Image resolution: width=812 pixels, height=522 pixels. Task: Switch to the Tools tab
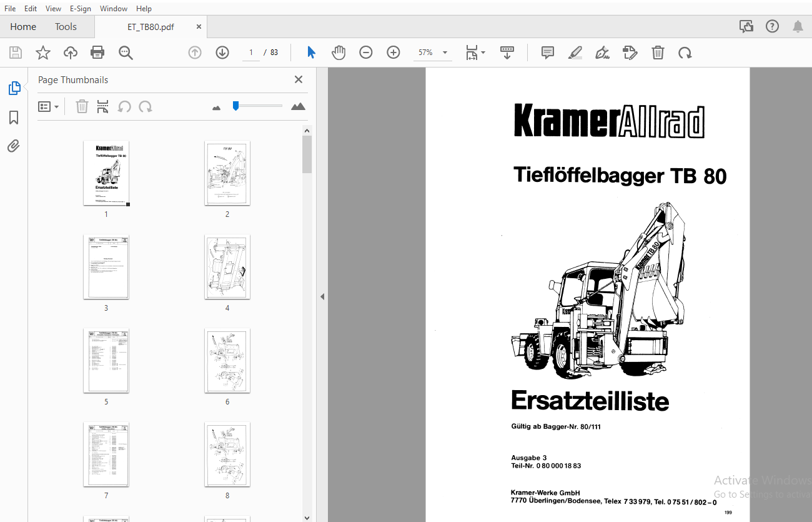[66, 27]
